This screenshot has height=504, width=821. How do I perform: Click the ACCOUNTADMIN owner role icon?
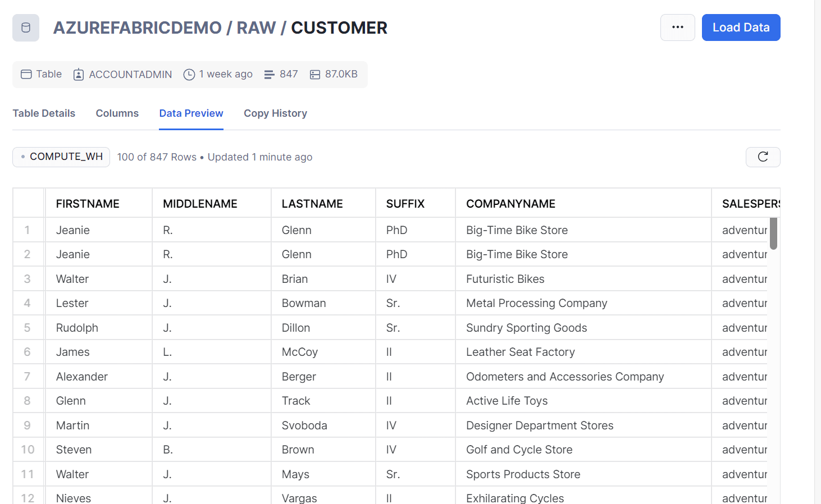(79, 75)
